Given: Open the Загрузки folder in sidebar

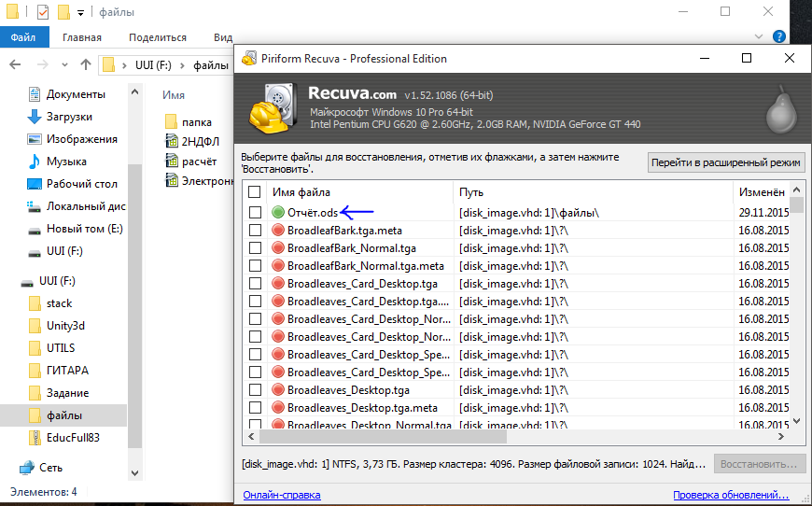Looking at the screenshot, I should click(x=69, y=117).
